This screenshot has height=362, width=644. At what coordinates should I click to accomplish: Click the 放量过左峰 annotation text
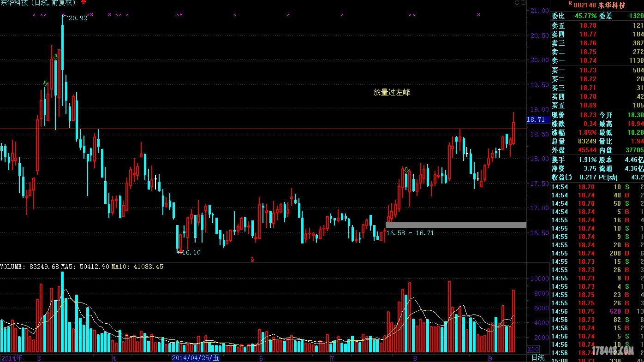[392, 92]
